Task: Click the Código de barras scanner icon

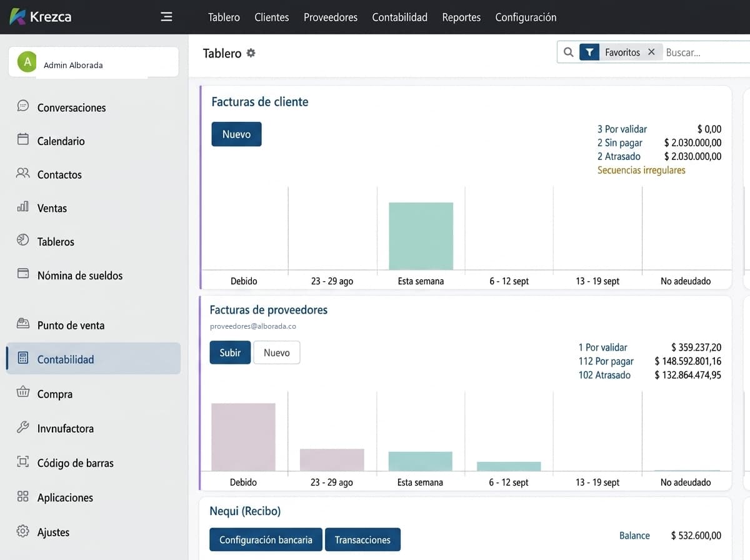Action: pyautogui.click(x=23, y=462)
